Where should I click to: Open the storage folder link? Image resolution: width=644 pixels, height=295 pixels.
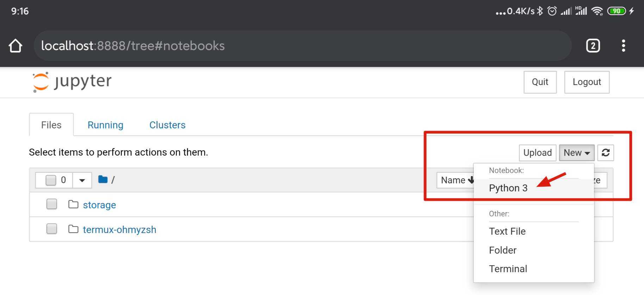(99, 205)
